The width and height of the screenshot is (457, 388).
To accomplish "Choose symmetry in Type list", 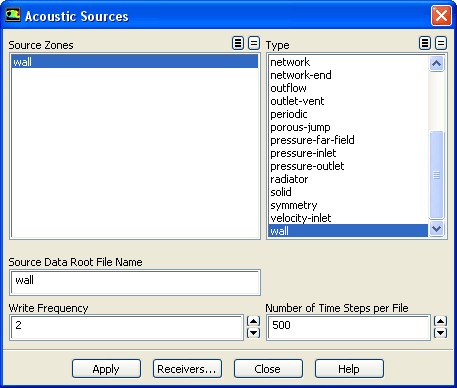I will pyautogui.click(x=348, y=205).
